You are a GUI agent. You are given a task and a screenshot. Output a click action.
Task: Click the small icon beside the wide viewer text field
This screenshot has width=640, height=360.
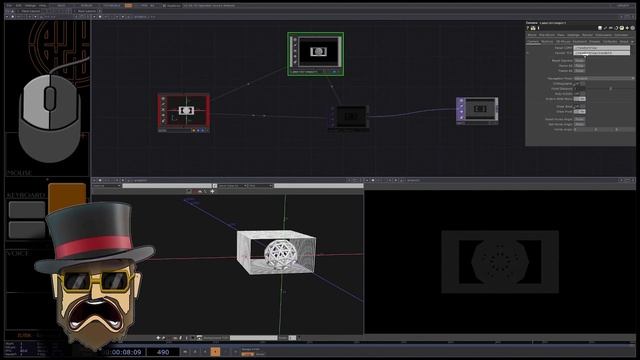coord(215,186)
